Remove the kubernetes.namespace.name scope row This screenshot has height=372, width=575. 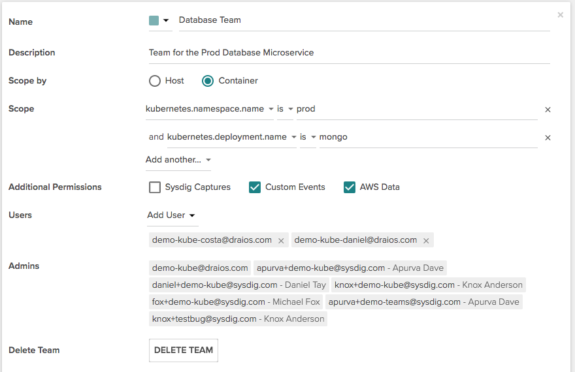click(547, 110)
